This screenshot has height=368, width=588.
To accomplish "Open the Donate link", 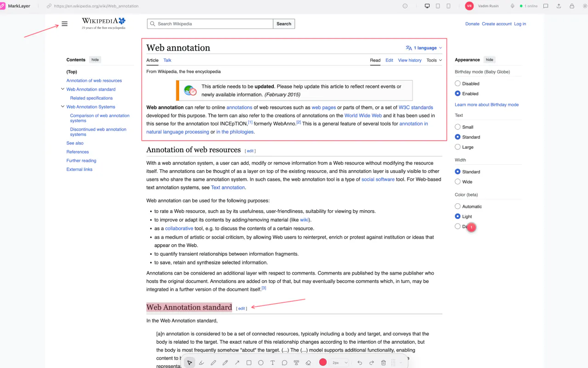I will [x=472, y=24].
